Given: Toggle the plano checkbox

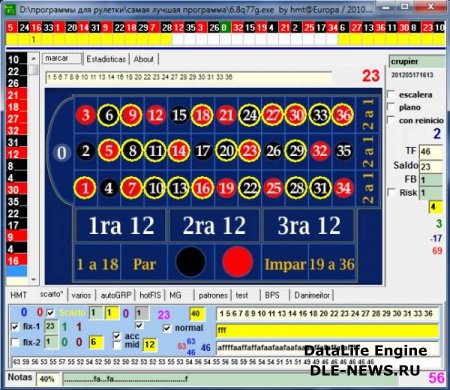Looking at the screenshot, I should point(391,107).
